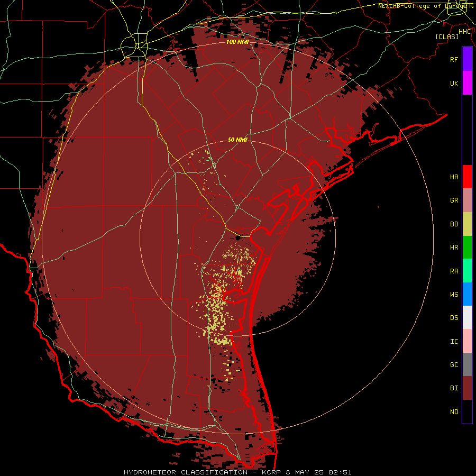Click the GR legend label
This screenshot has height=476, width=476.
(454, 200)
